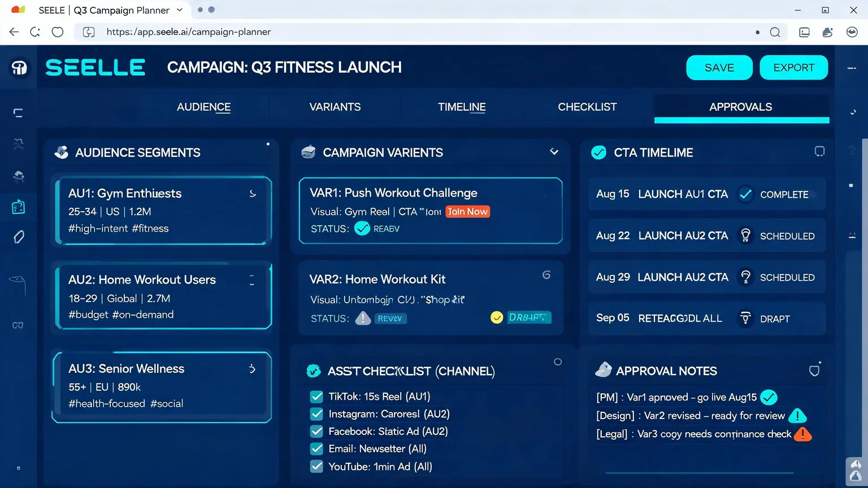The width and height of the screenshot is (868, 488).
Task: Switch to the AUDIENCE tab
Action: [203, 107]
